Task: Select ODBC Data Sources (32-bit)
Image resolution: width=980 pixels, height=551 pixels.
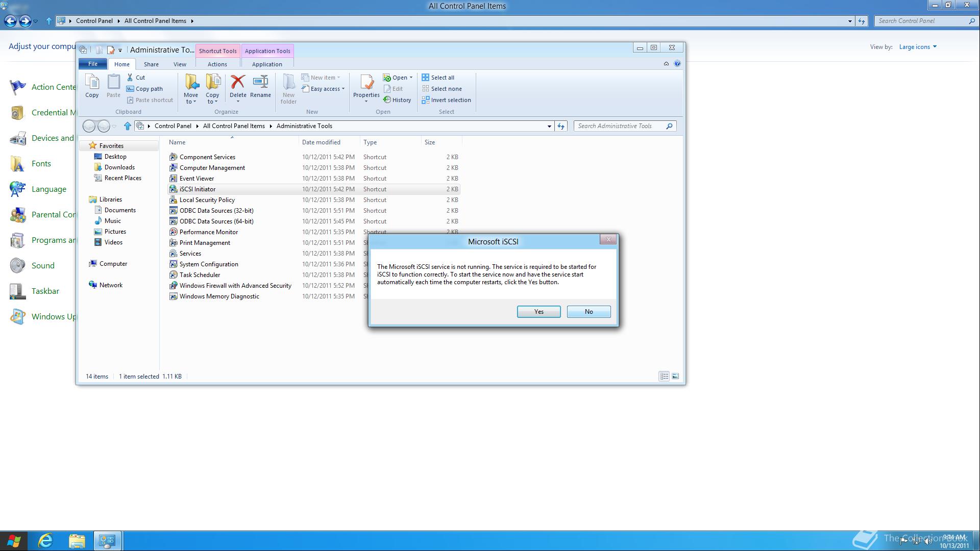Action: [216, 211]
